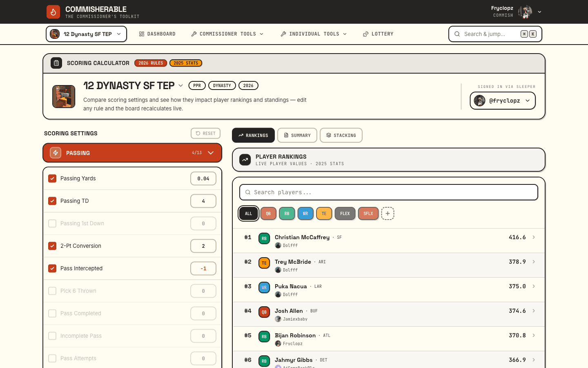Reset the scoring settings

(x=205, y=133)
